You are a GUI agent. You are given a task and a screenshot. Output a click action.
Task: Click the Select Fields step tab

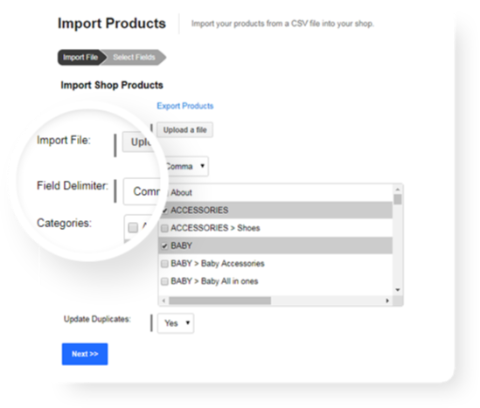(x=134, y=57)
